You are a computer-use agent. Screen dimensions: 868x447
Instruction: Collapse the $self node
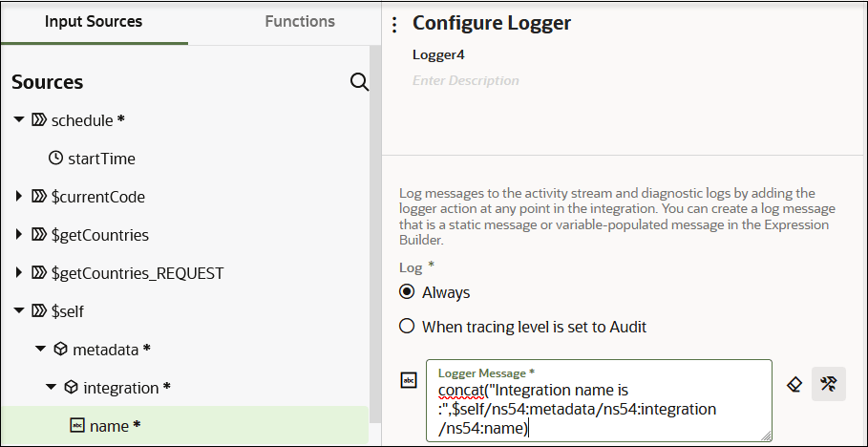[19, 310]
